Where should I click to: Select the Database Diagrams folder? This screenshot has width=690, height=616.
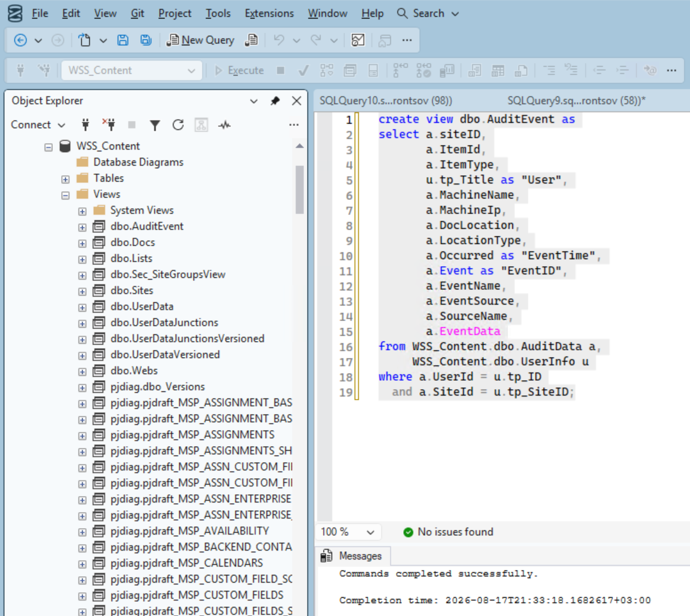pos(138,162)
